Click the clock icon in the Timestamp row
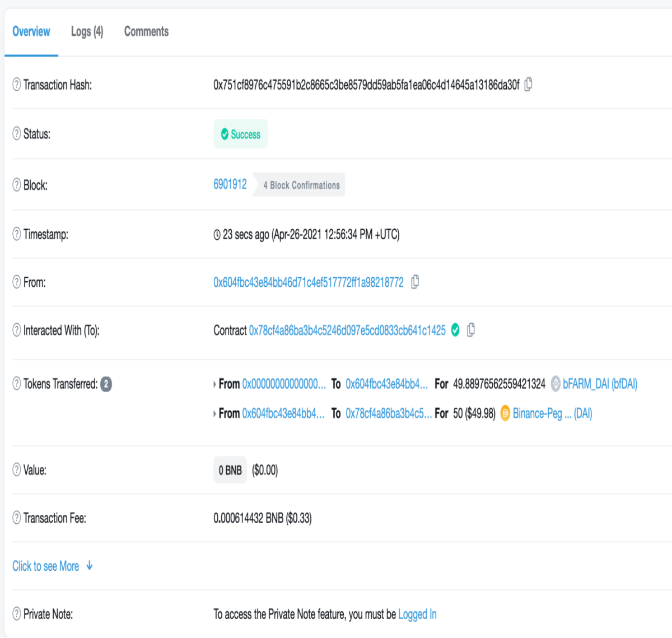The width and height of the screenshot is (672, 638). [x=217, y=235]
